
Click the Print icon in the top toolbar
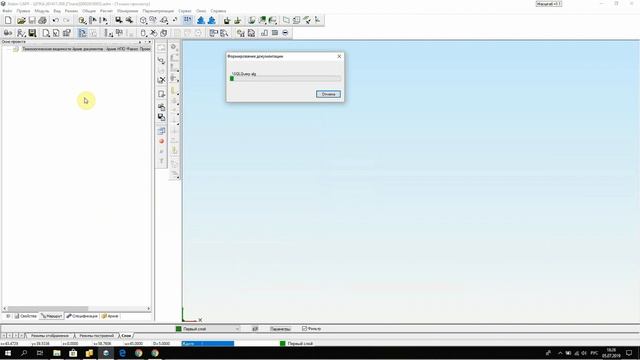(x=42, y=20)
